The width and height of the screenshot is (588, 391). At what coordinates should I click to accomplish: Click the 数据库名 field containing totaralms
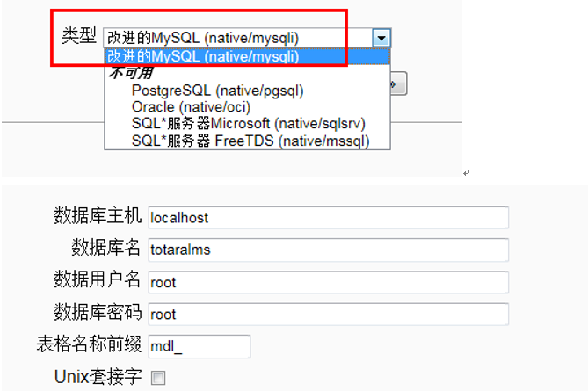pos(328,250)
